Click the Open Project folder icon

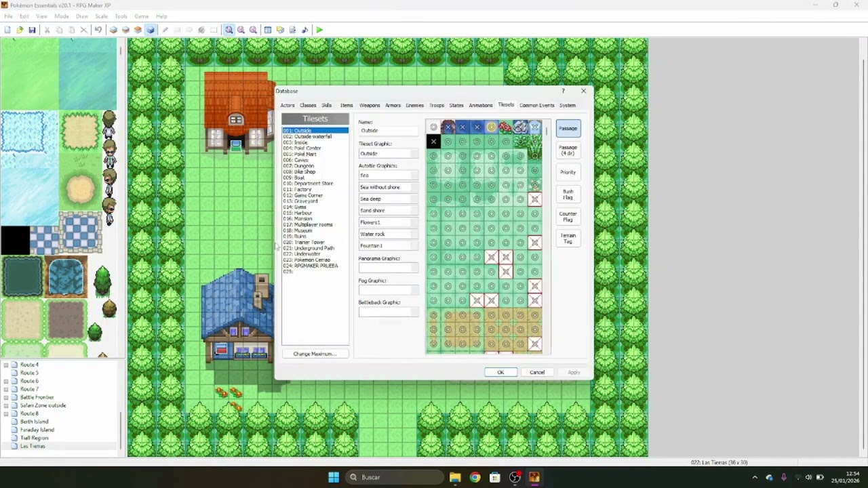[x=20, y=30]
